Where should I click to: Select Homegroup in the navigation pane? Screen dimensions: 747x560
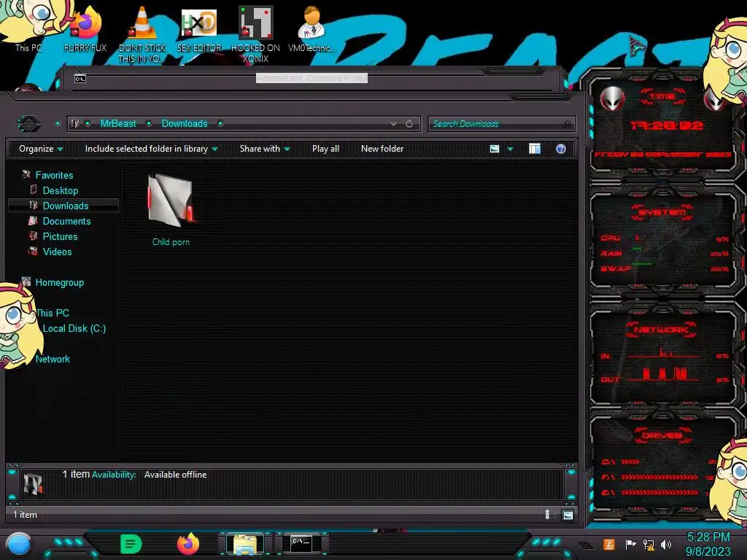pos(60,282)
